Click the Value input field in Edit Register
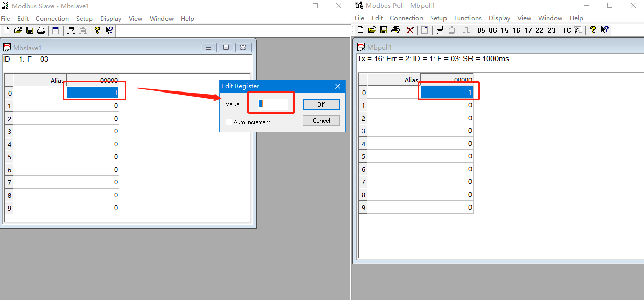 (x=273, y=104)
